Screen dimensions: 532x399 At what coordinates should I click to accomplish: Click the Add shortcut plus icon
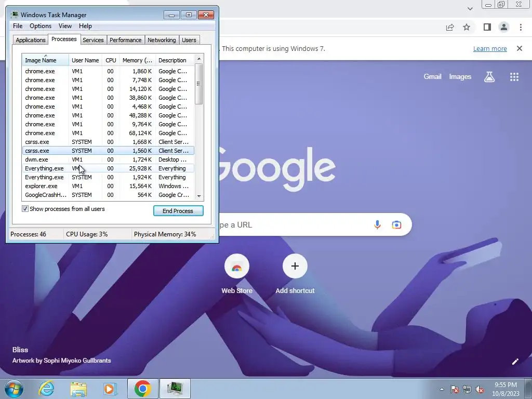[295, 266]
